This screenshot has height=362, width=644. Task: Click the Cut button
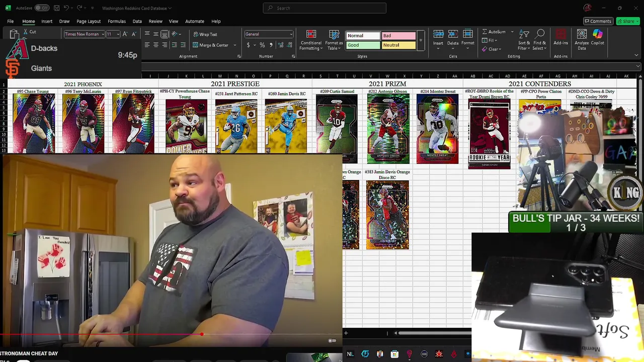pos(30,32)
